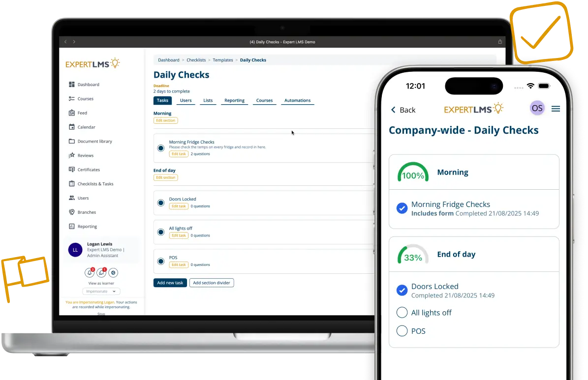
Task: Select the Morning Fridge Checks radio button
Action: click(161, 148)
